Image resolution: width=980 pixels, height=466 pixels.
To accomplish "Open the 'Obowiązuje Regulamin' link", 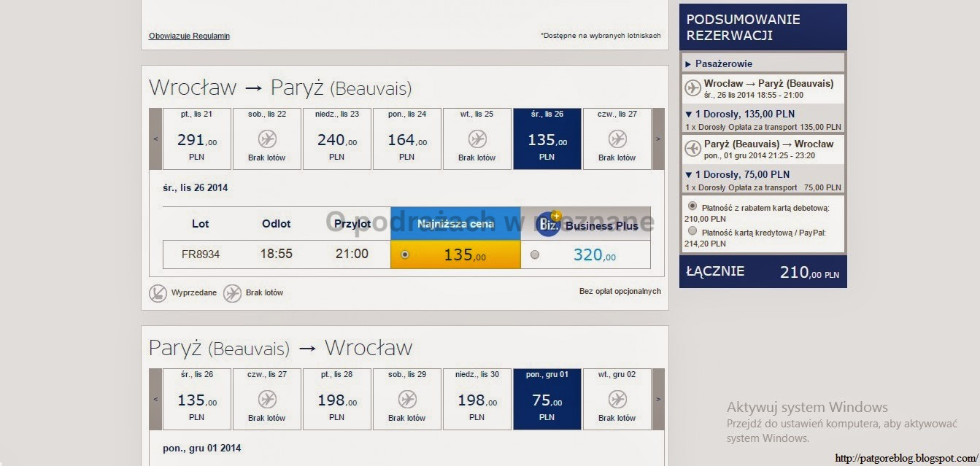I will [x=189, y=36].
